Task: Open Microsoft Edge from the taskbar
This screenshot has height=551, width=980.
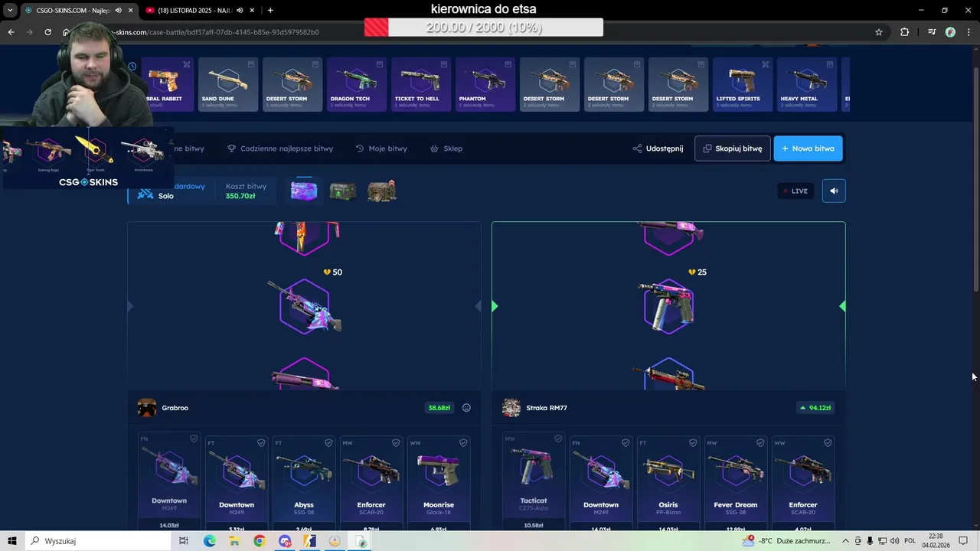Action: coord(209,541)
